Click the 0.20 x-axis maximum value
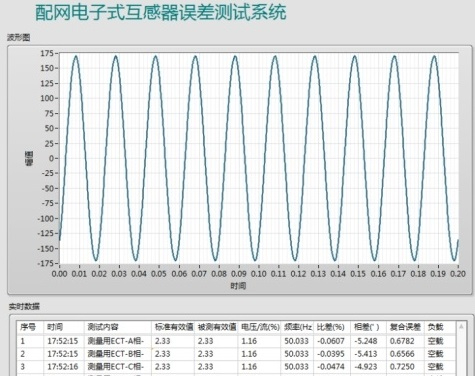This screenshot has height=376, width=475. point(458,274)
